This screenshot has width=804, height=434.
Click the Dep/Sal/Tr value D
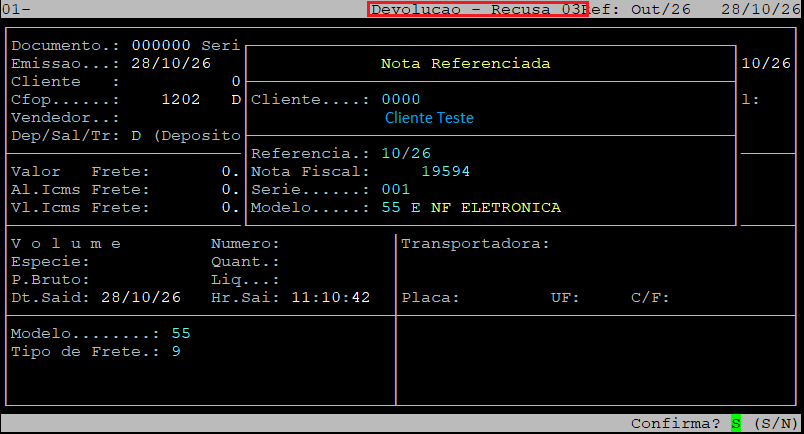(x=136, y=135)
